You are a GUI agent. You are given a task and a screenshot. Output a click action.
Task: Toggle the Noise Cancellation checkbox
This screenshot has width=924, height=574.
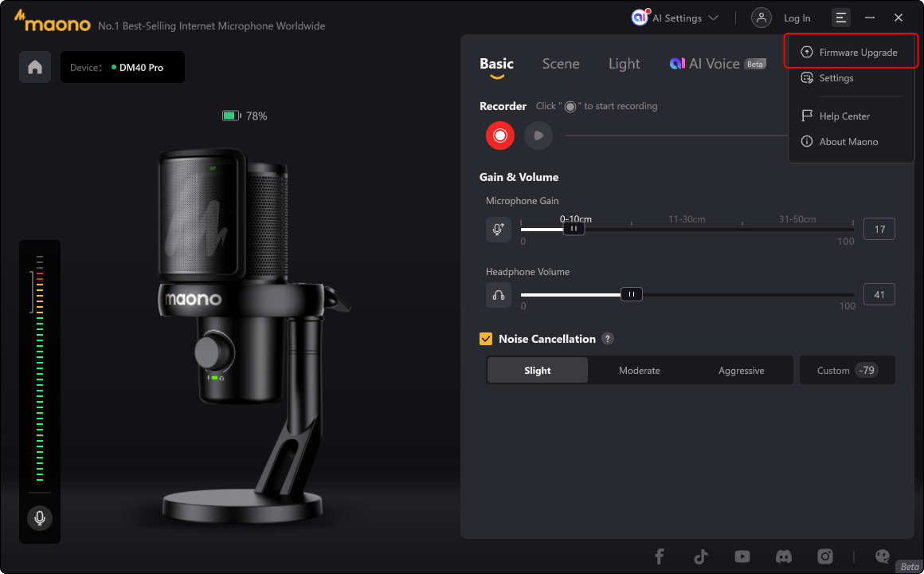[x=486, y=339]
